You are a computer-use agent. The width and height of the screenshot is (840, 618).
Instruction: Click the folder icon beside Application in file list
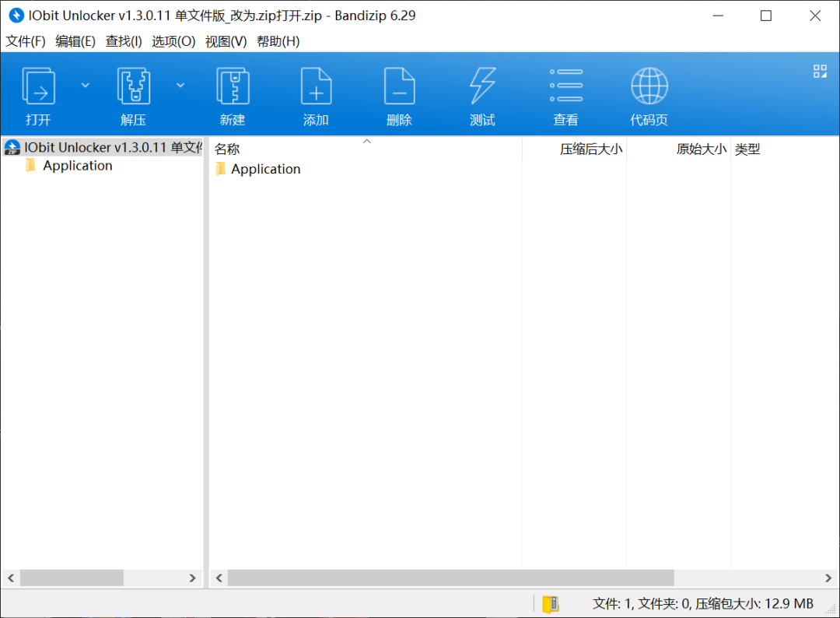(221, 169)
